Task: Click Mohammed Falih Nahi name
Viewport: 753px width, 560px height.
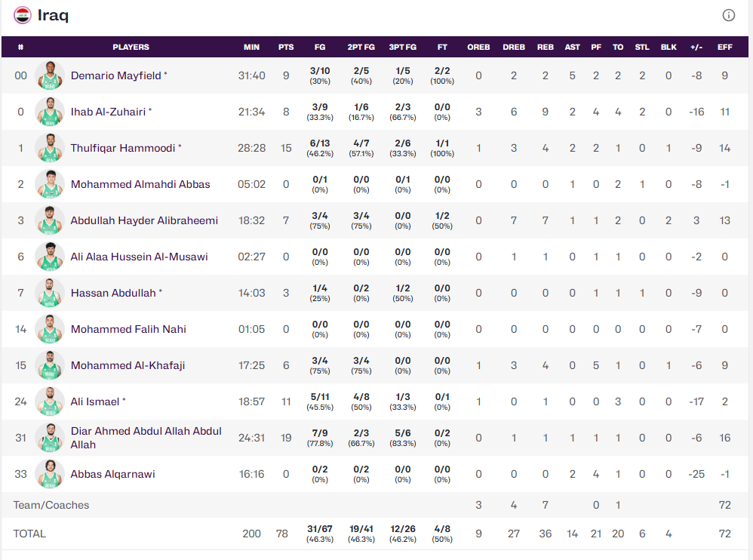Action: pyautogui.click(x=128, y=329)
